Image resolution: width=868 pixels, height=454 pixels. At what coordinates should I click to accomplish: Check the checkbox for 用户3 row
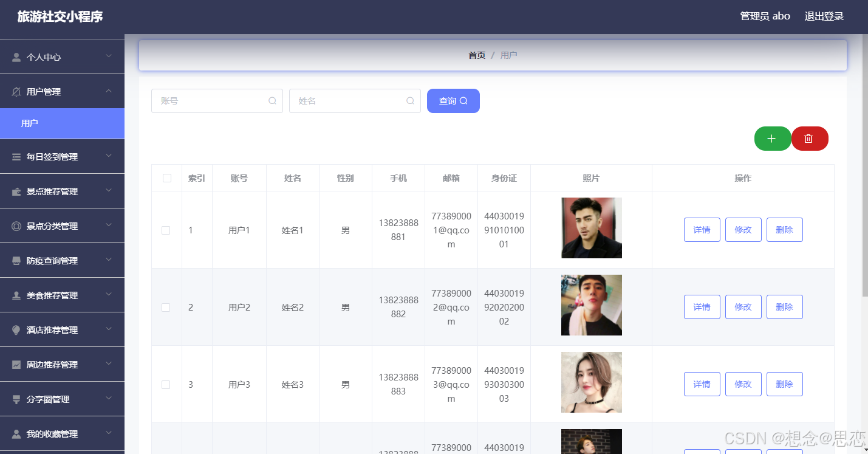tap(166, 385)
